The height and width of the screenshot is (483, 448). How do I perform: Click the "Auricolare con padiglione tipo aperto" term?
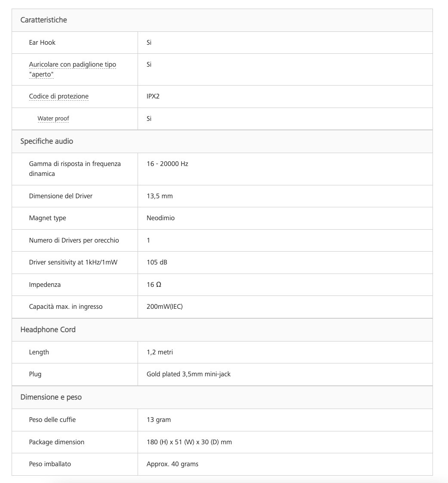(72, 69)
